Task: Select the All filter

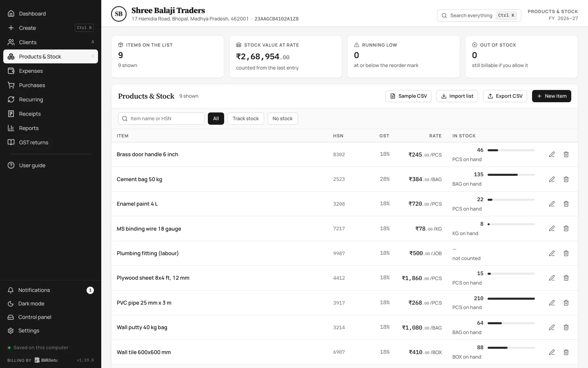Action: [216, 119]
